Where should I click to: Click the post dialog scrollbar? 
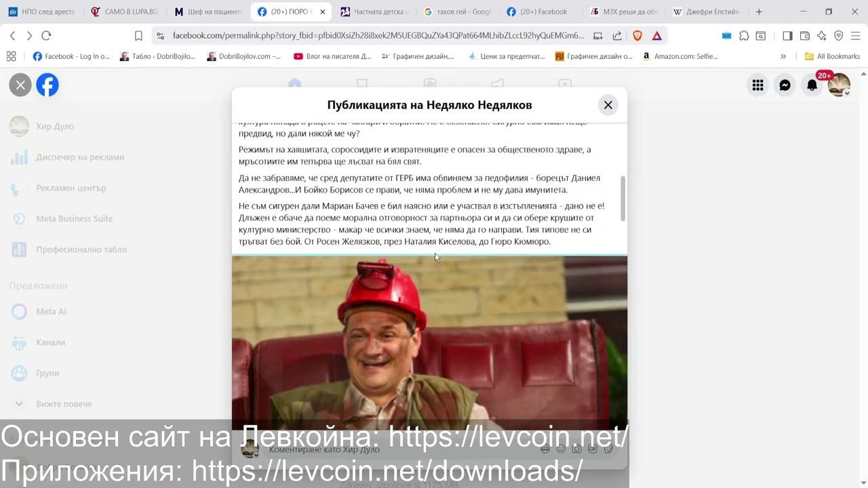coord(623,198)
